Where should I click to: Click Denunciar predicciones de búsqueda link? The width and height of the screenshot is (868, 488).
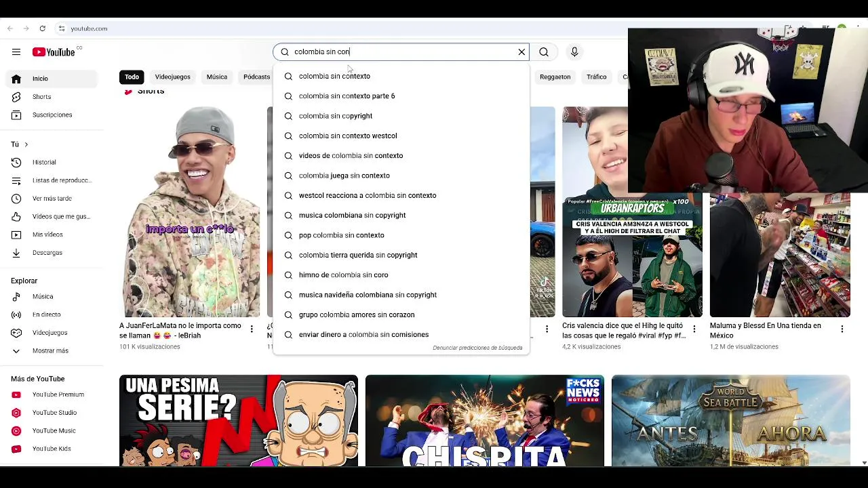[x=477, y=348]
